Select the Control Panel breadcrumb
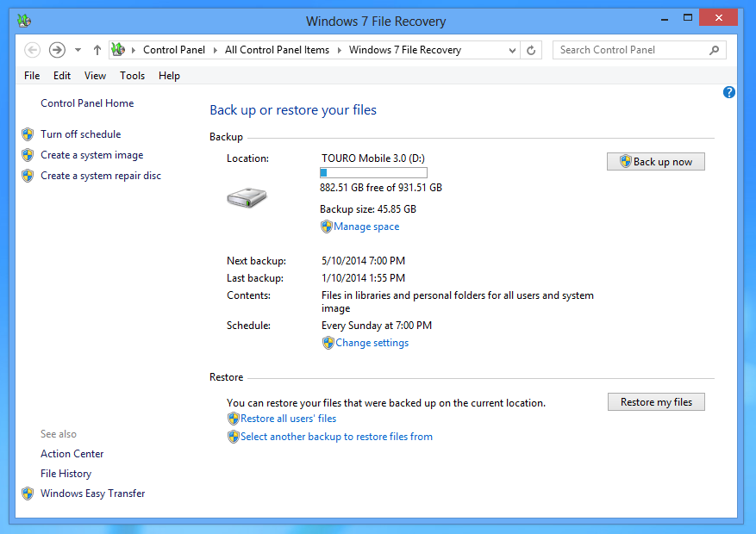This screenshot has height=534, width=756. tap(174, 50)
